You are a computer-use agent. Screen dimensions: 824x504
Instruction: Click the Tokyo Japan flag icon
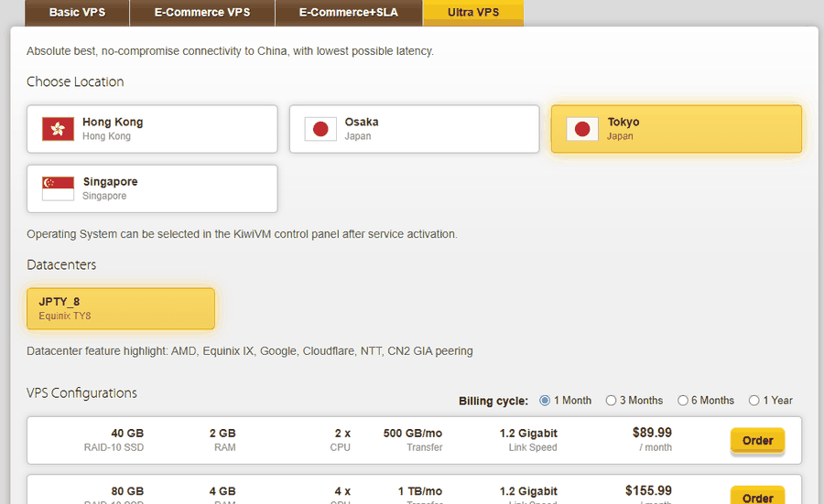[582, 129]
